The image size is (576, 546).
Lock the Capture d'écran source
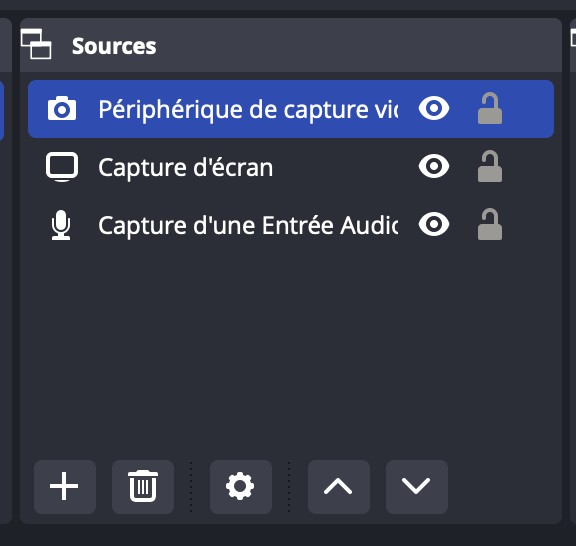pyautogui.click(x=490, y=166)
